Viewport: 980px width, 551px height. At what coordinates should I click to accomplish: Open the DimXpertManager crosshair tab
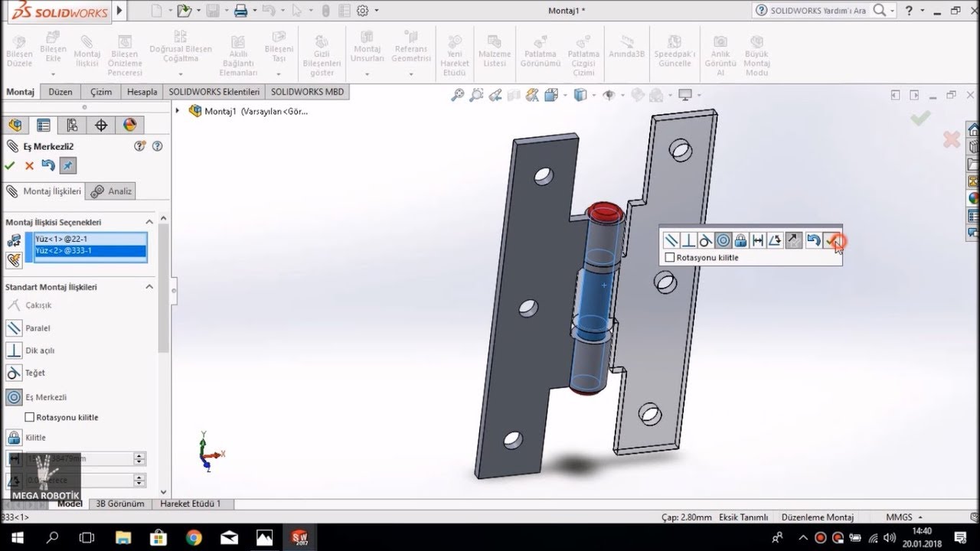click(x=101, y=126)
